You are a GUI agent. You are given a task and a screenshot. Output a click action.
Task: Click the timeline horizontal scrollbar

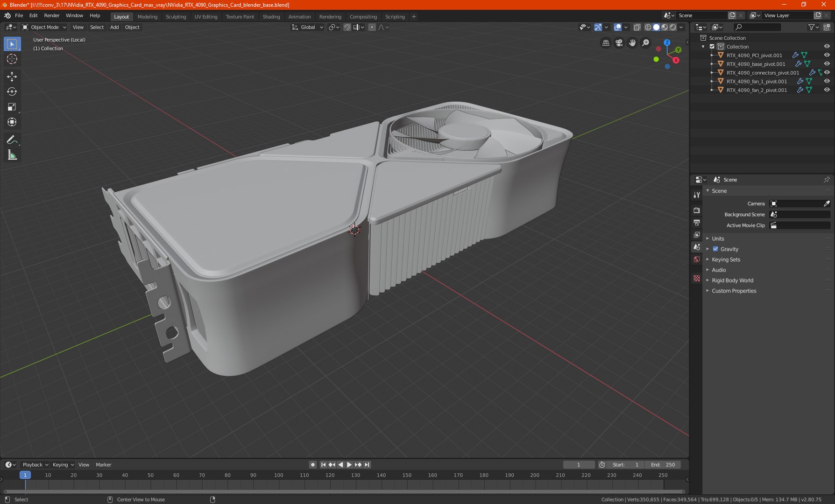click(344, 491)
